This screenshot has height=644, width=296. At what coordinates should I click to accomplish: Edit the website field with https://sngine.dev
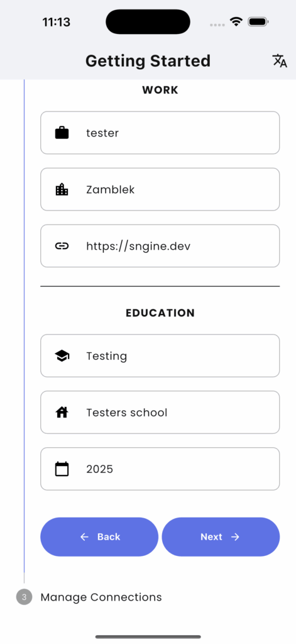tap(160, 246)
